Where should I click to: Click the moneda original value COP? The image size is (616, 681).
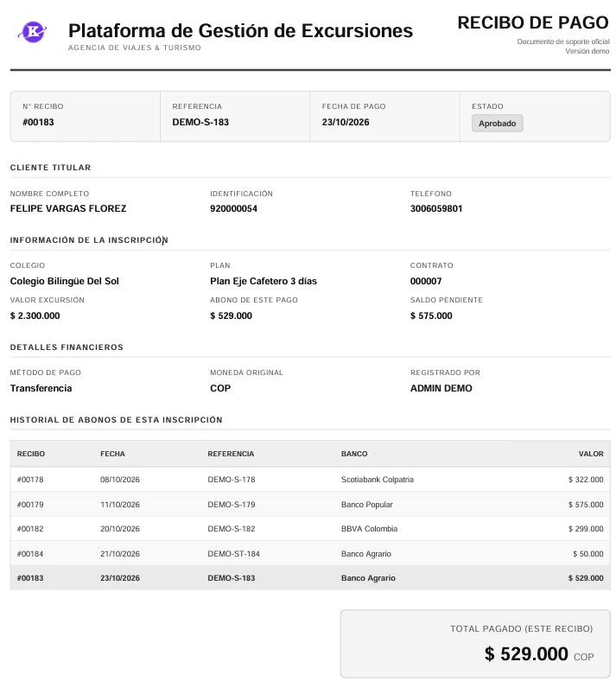coord(220,388)
